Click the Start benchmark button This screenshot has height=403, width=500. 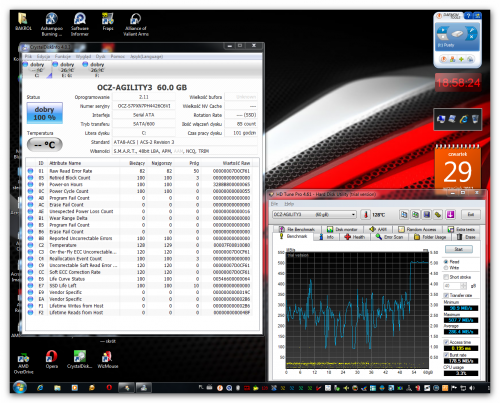(x=459, y=249)
